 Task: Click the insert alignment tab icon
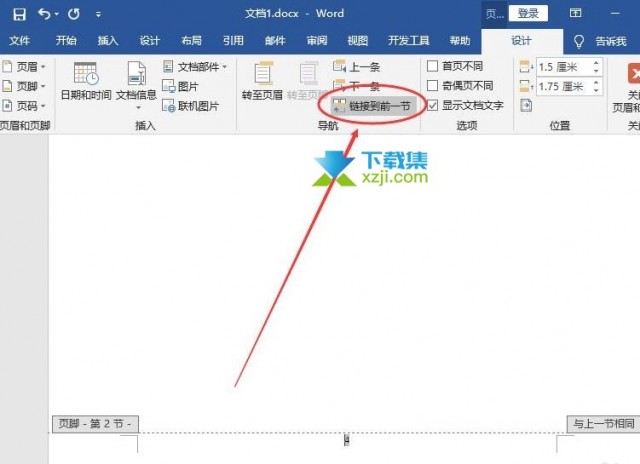pos(526,106)
